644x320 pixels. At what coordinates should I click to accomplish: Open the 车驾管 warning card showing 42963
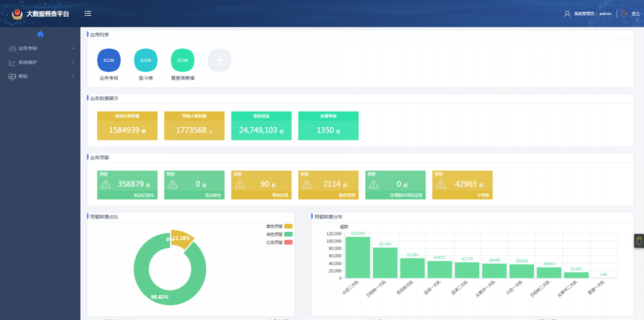coord(462,185)
